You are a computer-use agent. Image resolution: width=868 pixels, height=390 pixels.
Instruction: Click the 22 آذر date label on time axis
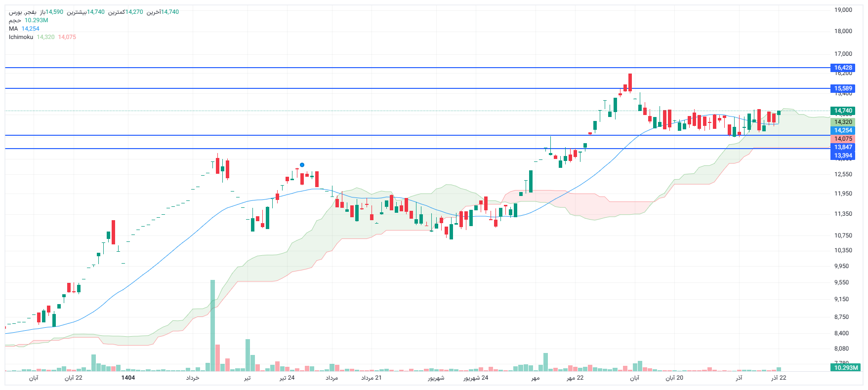(x=779, y=378)
